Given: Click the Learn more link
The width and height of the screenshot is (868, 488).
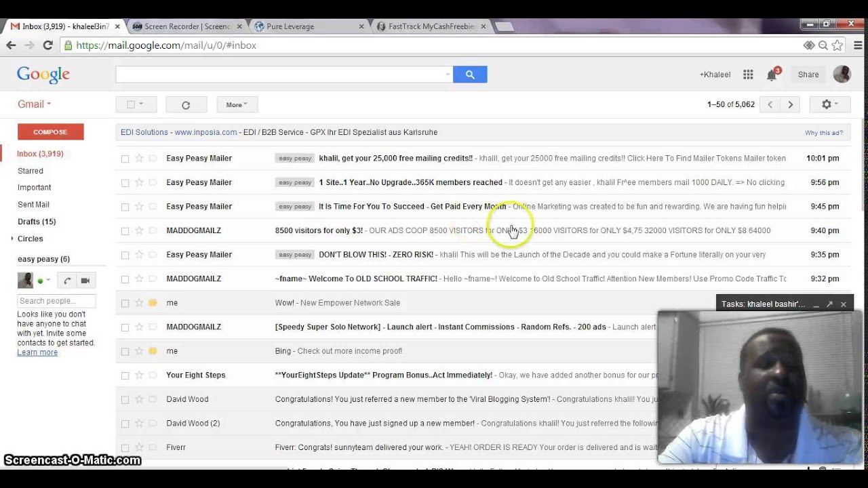Looking at the screenshot, I should click(37, 352).
